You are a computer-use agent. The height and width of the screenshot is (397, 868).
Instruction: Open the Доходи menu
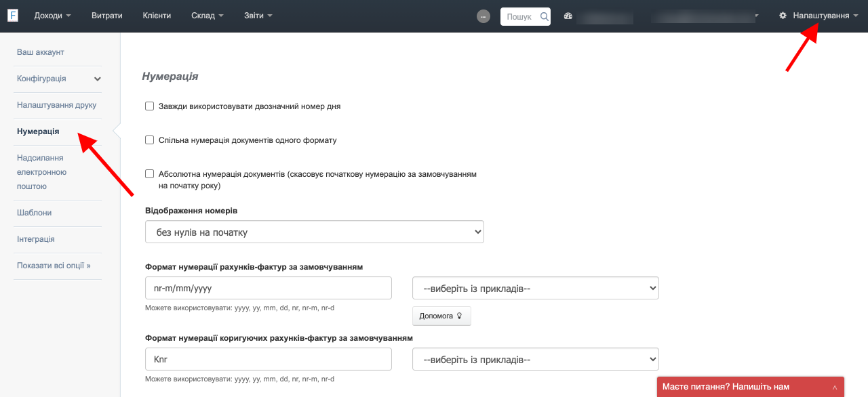(x=52, y=16)
